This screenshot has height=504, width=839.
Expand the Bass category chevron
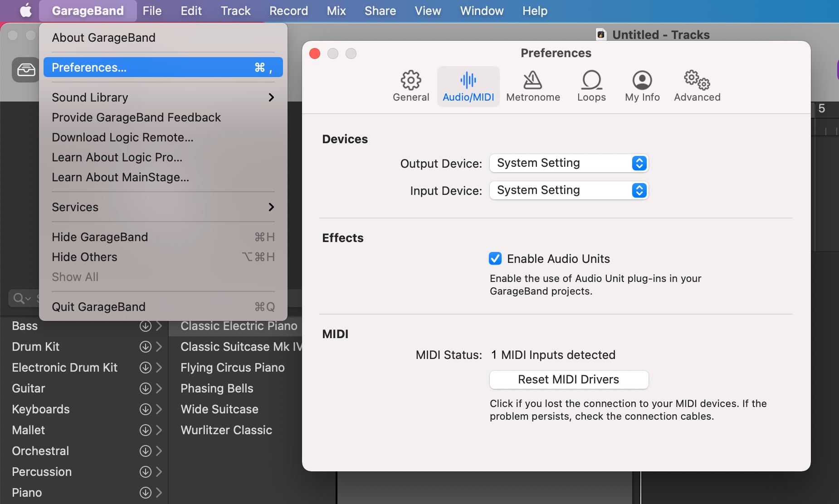159,326
